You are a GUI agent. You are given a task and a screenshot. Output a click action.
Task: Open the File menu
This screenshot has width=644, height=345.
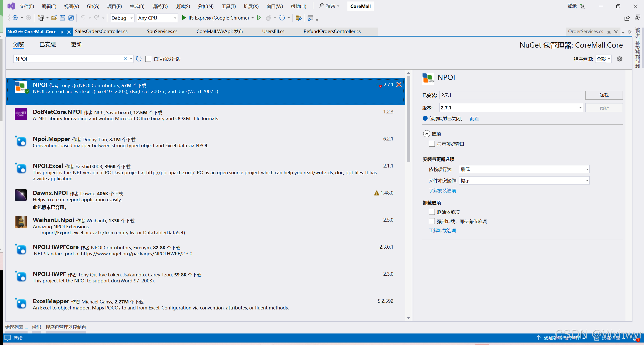[x=27, y=6]
